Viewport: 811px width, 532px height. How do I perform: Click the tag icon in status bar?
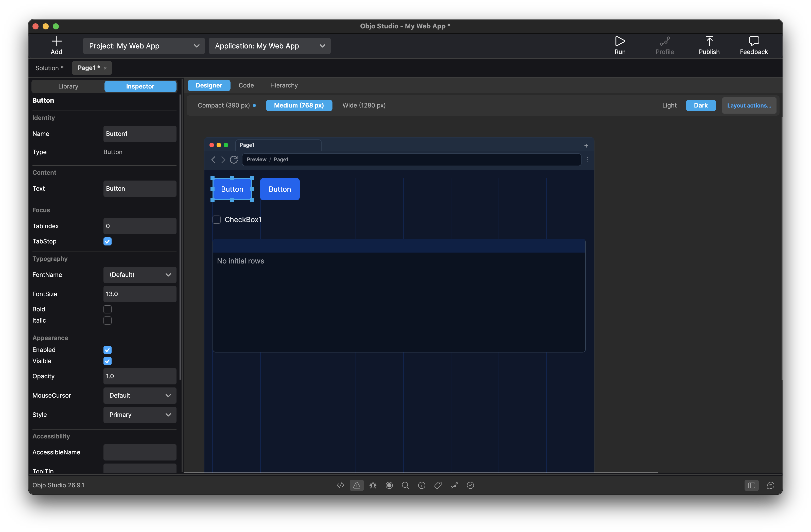pyautogui.click(x=438, y=485)
